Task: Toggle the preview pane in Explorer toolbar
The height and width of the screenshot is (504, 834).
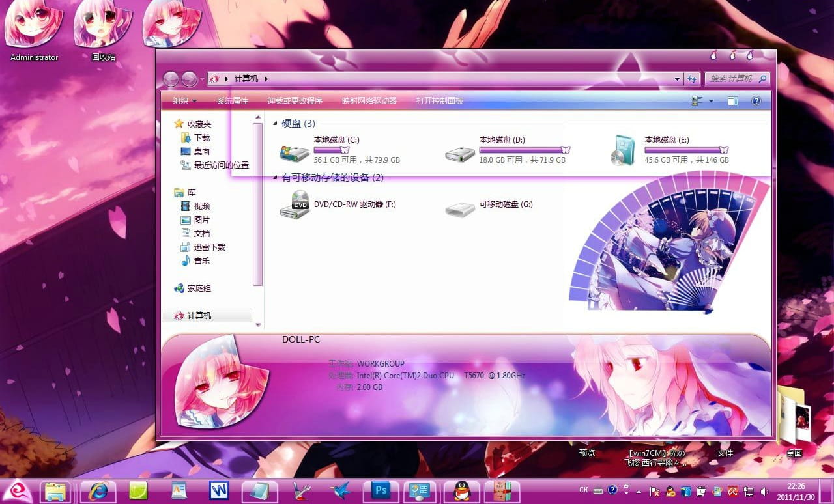Action: [x=734, y=101]
